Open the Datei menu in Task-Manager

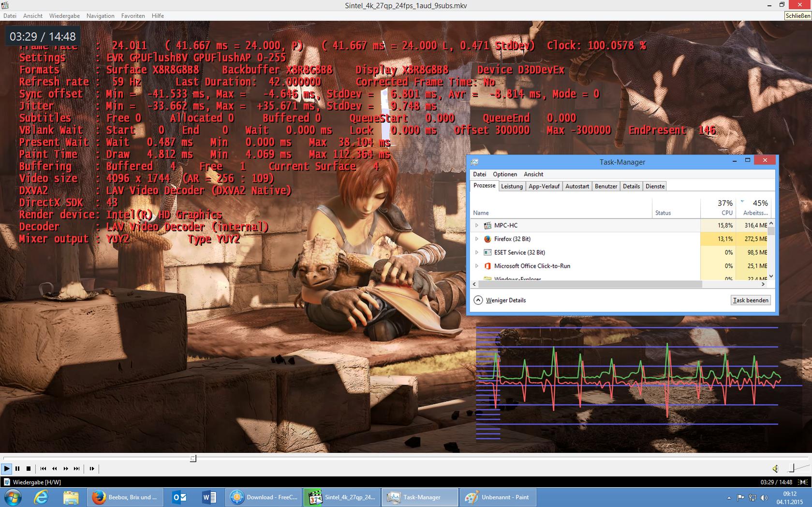point(480,174)
